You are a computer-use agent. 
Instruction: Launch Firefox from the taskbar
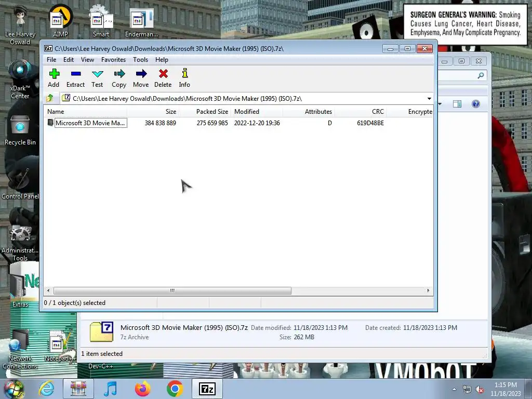(142, 389)
